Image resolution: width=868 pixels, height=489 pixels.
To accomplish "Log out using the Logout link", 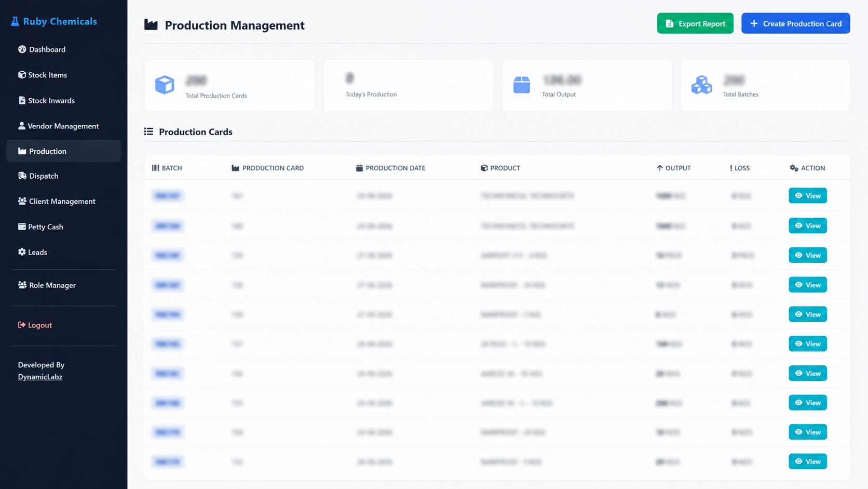I will (35, 325).
